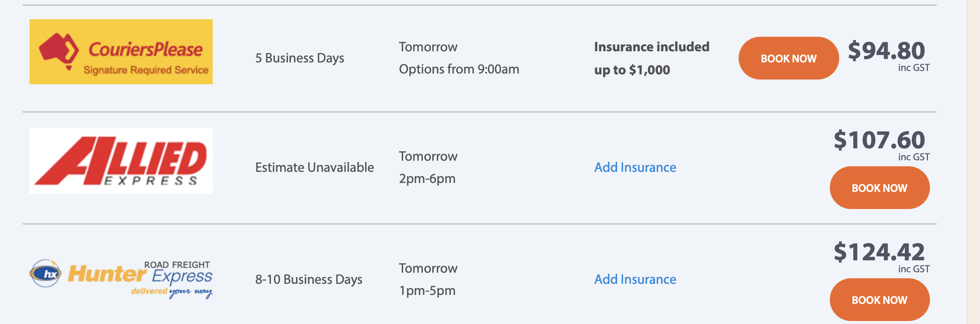980x324 pixels.
Task: Click the "Options from 9:00am" pickup text
Action: [x=459, y=69]
